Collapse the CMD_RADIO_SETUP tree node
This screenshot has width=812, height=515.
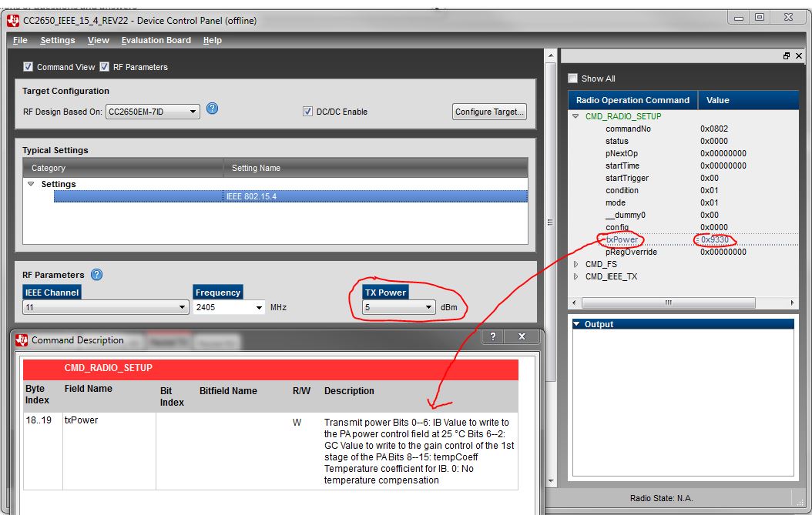575,116
